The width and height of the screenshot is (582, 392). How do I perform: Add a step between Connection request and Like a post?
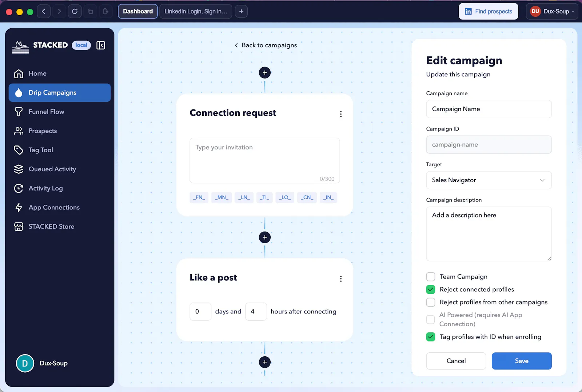point(265,237)
